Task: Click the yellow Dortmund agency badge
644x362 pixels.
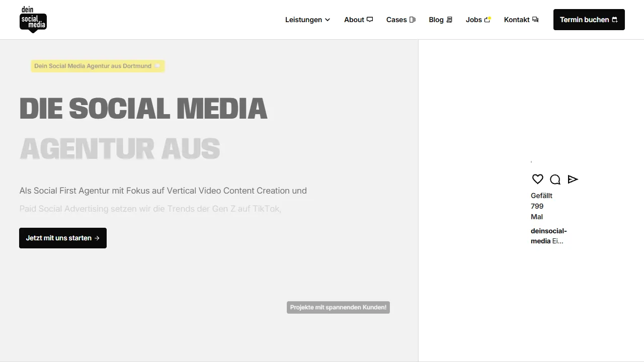Action: (x=98, y=66)
